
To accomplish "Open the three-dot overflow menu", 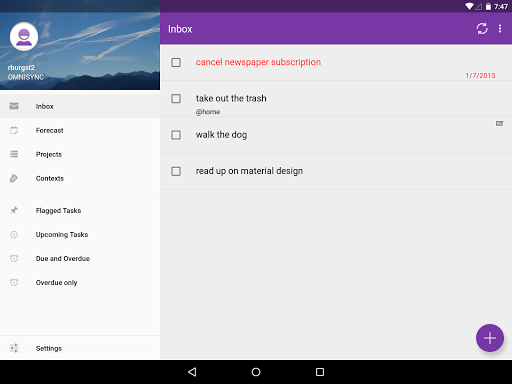I will (x=500, y=29).
